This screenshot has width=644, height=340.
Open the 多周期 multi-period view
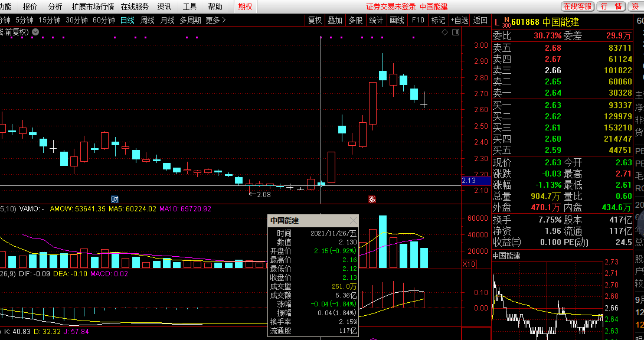pos(190,20)
